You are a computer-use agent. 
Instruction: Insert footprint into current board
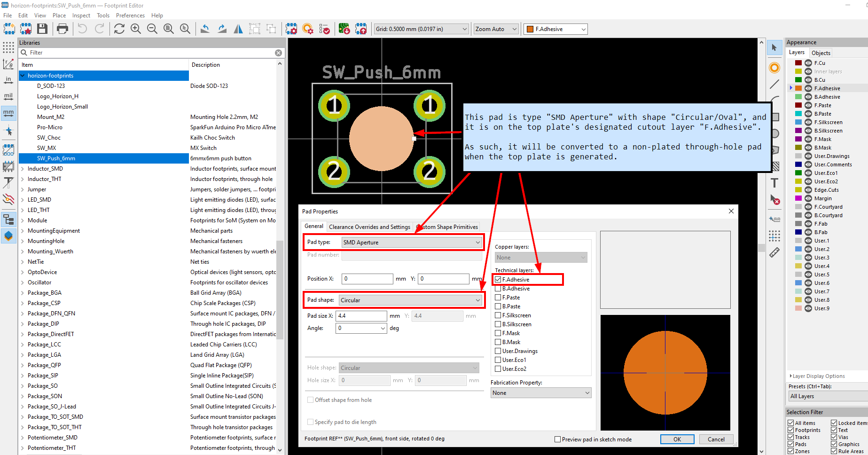click(361, 29)
